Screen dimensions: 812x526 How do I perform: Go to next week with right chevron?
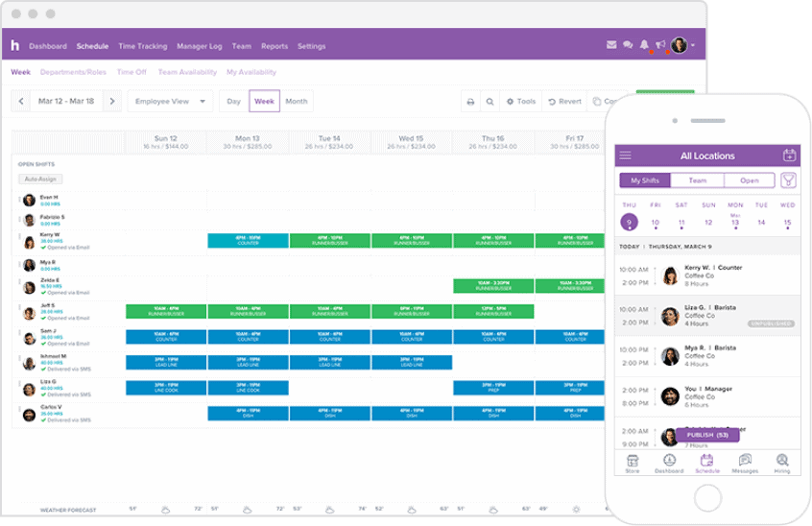point(112,101)
